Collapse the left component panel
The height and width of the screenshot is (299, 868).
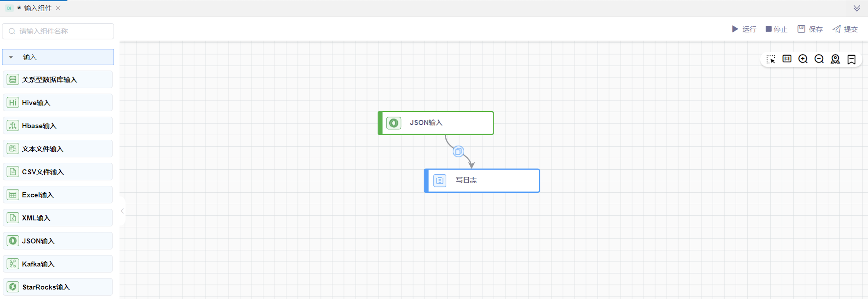point(122,211)
